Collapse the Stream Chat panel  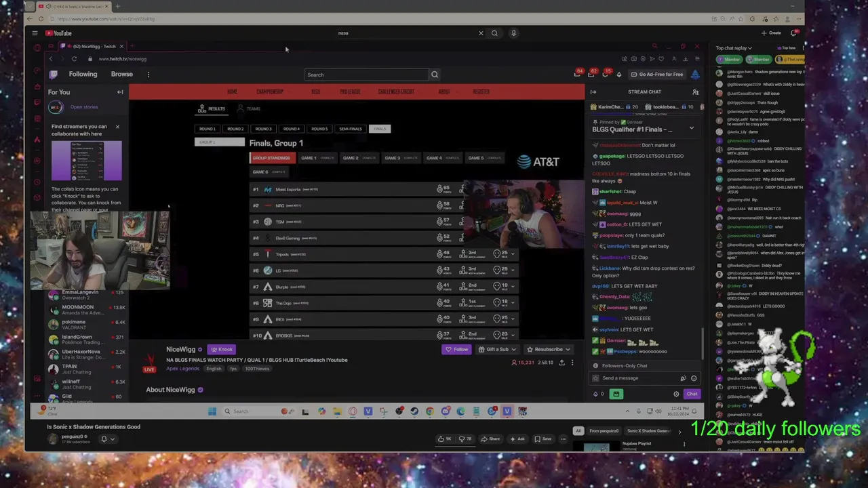593,92
